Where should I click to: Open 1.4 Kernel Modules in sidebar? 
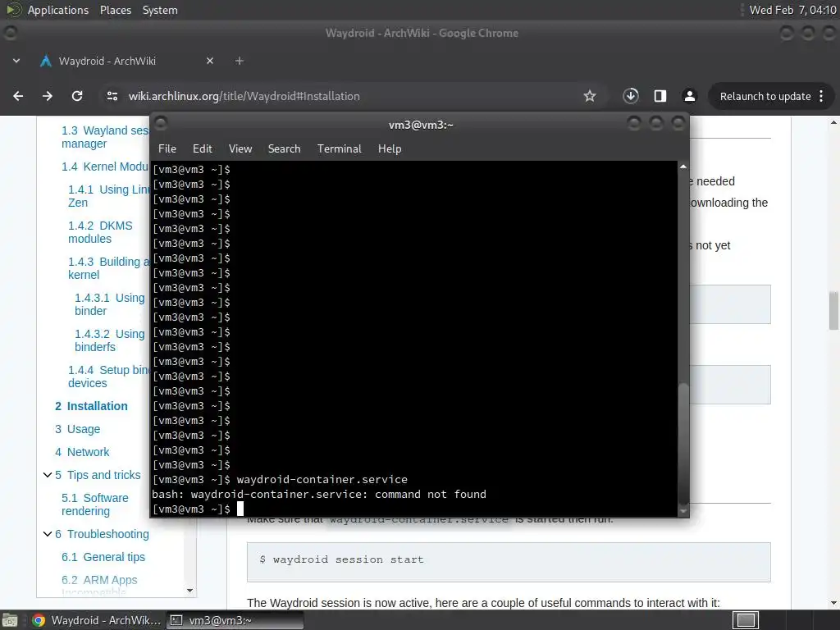104,167
